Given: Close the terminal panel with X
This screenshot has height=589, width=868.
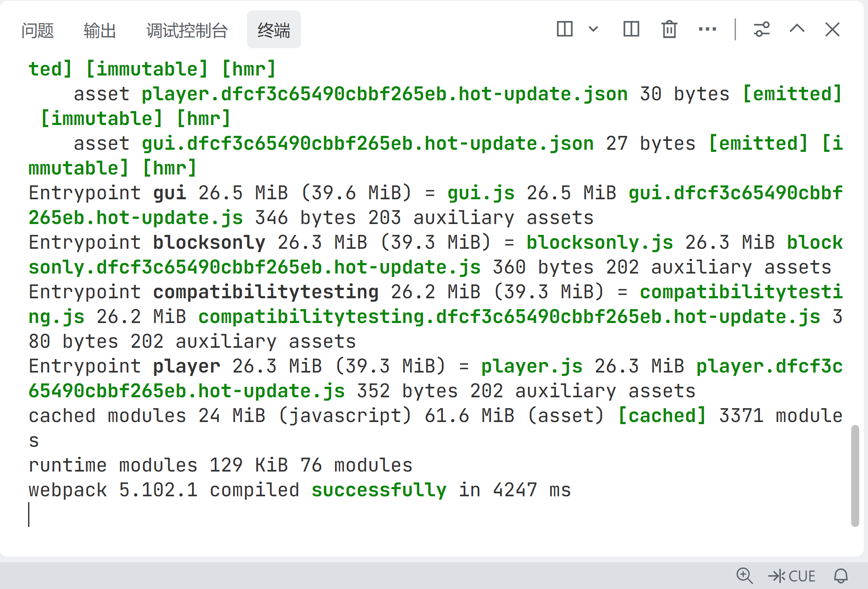Looking at the screenshot, I should coord(832,29).
